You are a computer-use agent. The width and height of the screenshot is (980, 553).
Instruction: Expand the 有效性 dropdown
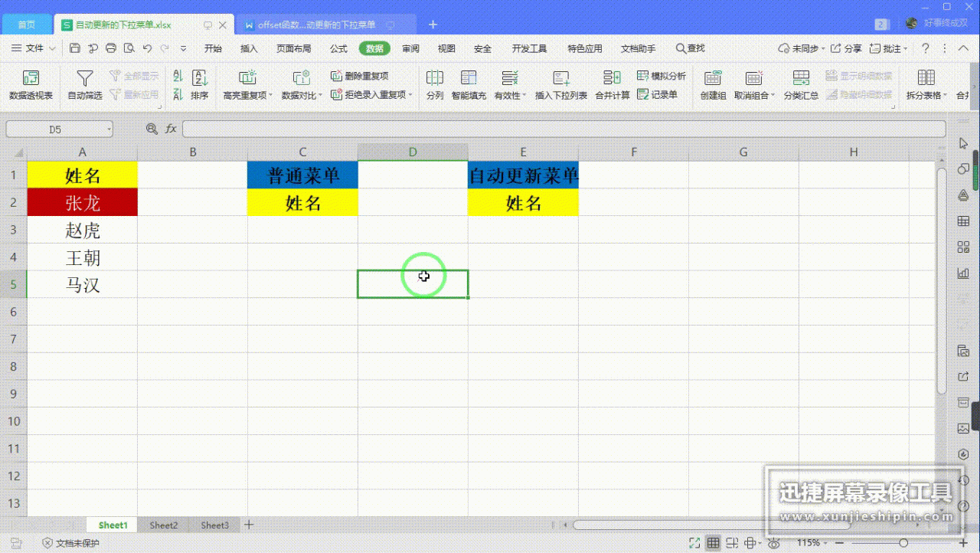[524, 96]
